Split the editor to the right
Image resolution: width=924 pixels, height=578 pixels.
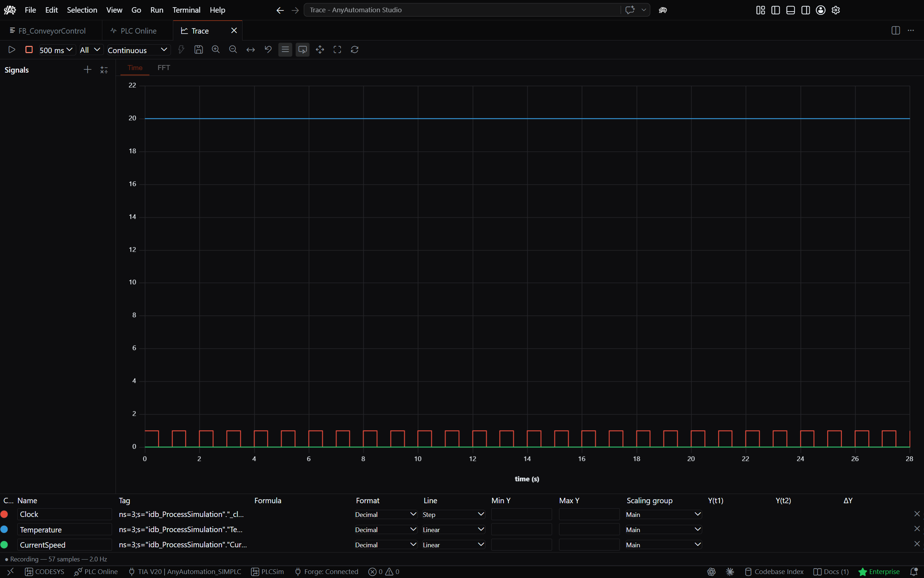click(895, 31)
